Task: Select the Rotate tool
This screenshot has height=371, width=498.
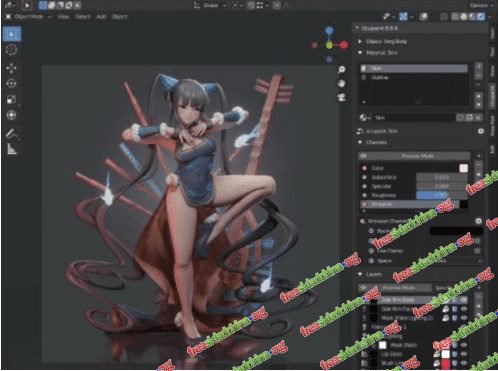Action: click(x=12, y=83)
